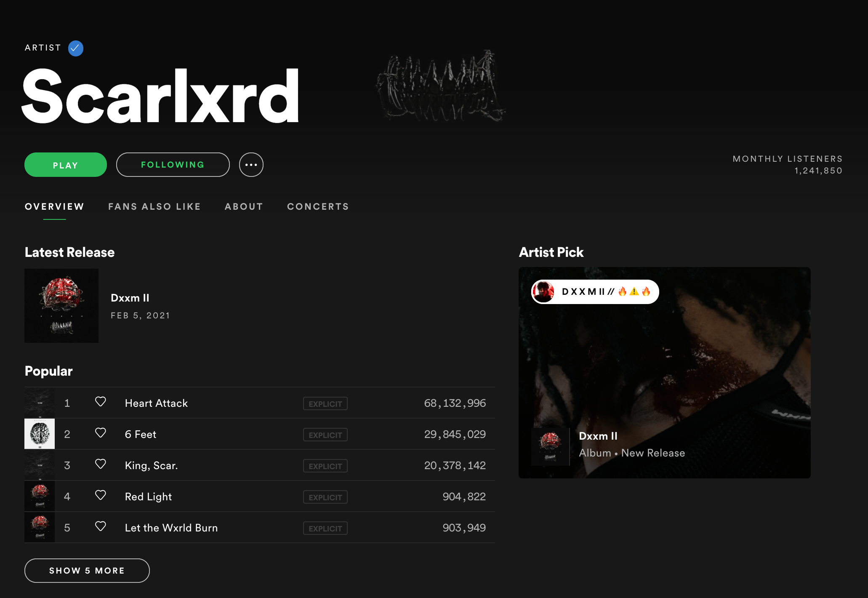868x598 pixels.
Task: Play Scarlxrd with the green Play button
Action: click(66, 165)
